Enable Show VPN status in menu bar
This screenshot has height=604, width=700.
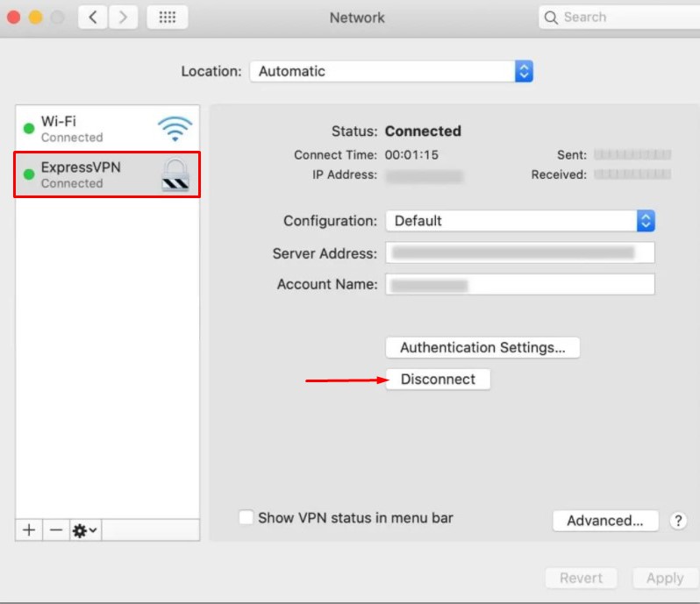[x=246, y=517]
